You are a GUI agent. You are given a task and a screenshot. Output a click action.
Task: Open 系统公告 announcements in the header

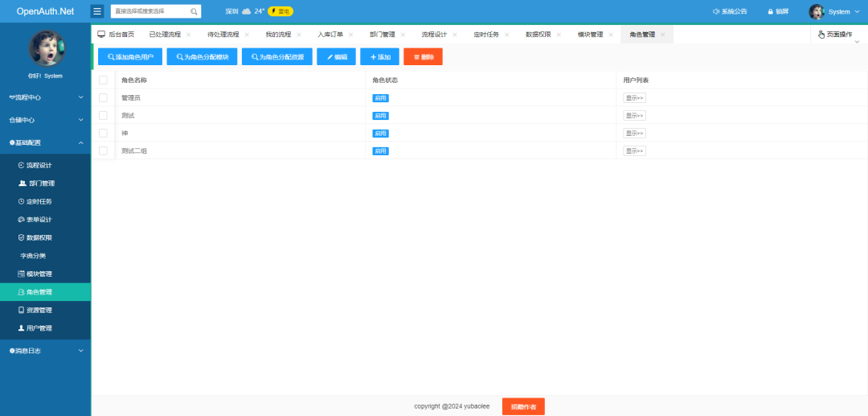[729, 12]
